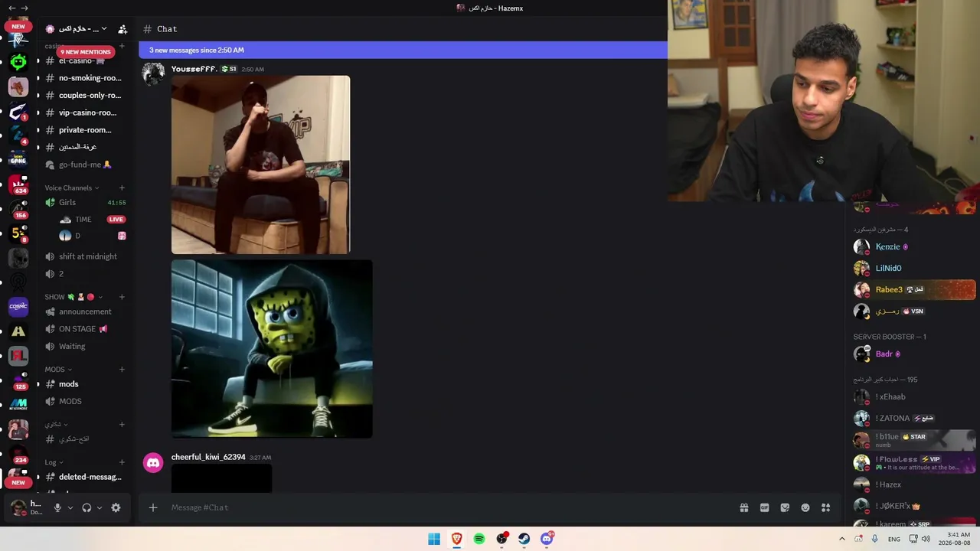Collapse the Voice Channels category
Screen dimensions: 980x551
[71, 188]
